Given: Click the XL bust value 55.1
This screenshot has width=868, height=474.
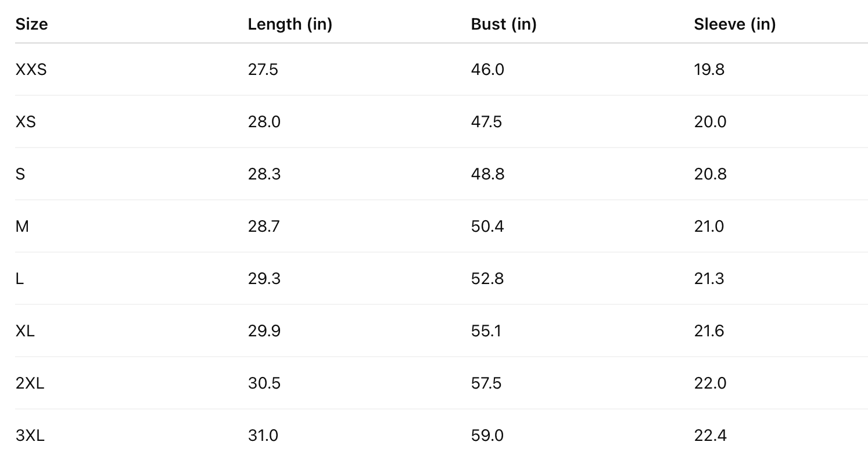Looking at the screenshot, I should (x=486, y=331).
